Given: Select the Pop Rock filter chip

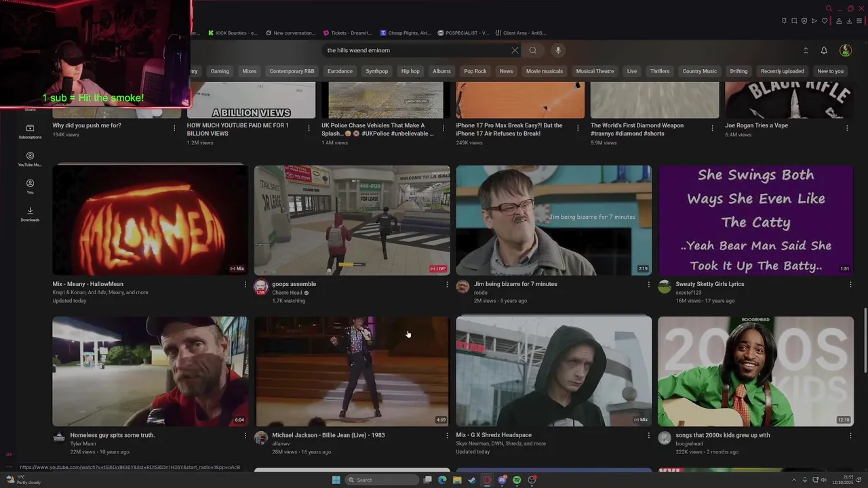Looking at the screenshot, I should tap(475, 71).
